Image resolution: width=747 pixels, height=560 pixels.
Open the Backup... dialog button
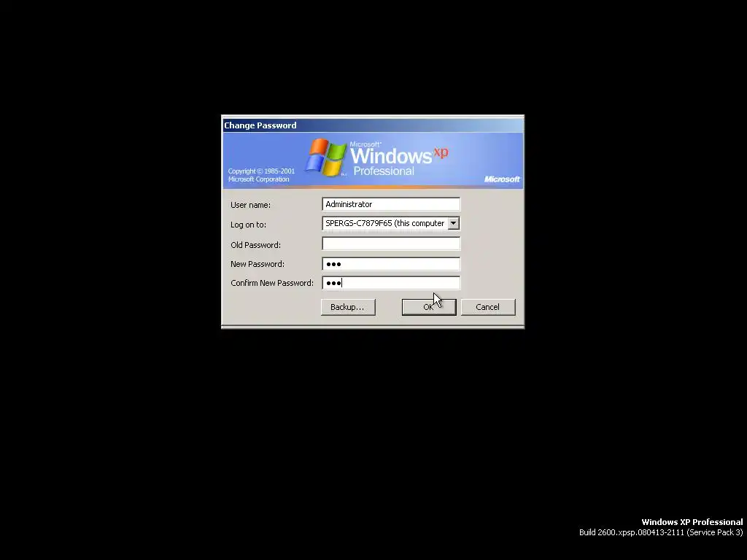[x=348, y=307]
